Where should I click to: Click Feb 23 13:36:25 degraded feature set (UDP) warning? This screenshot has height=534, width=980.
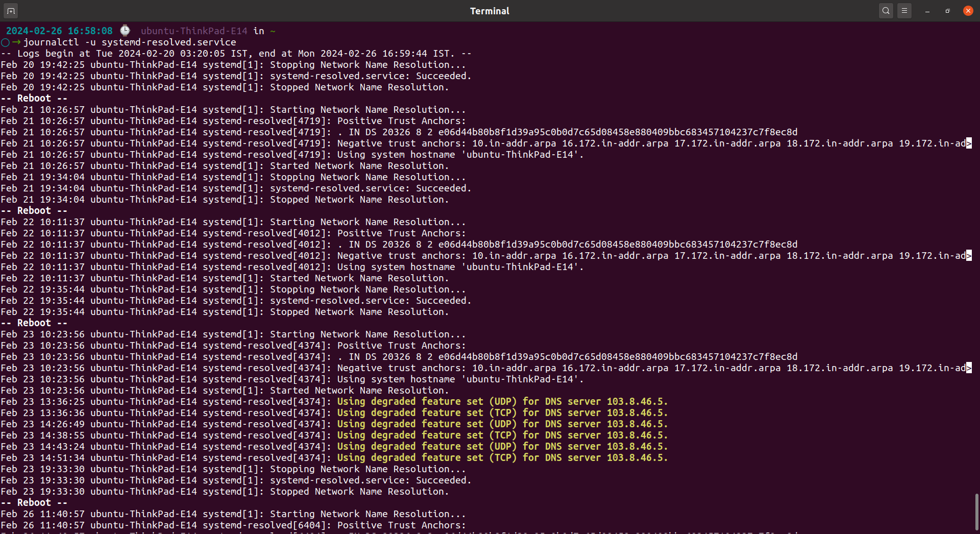pos(334,402)
